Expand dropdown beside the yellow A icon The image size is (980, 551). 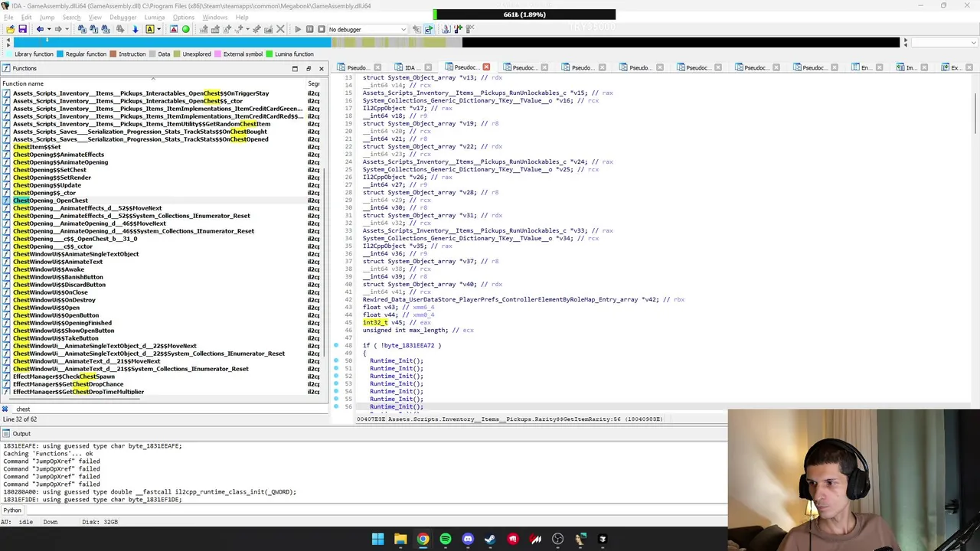[158, 29]
